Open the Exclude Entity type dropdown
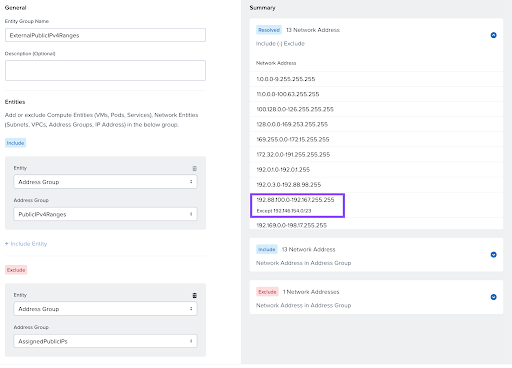Viewport: 512px width, 368px height. (105, 309)
